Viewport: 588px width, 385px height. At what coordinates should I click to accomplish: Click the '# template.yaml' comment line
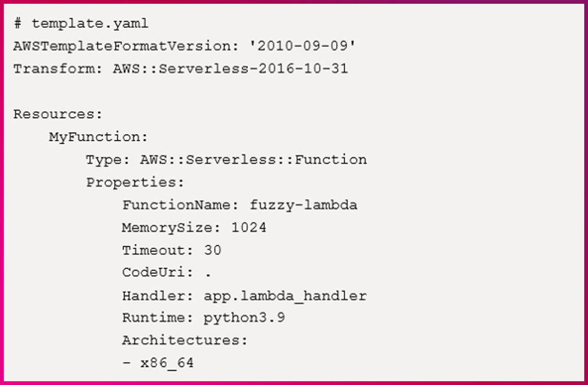point(81,24)
